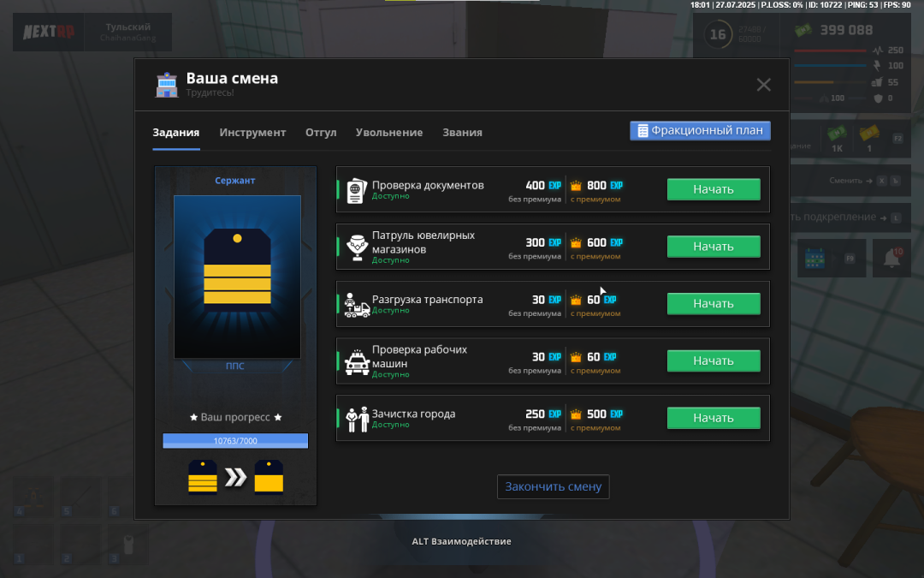
Task: Open the Задания tab
Action: click(175, 133)
